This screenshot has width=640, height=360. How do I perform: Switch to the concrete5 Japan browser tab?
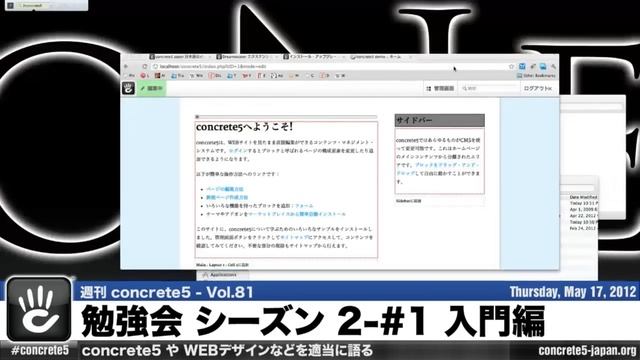181,57
